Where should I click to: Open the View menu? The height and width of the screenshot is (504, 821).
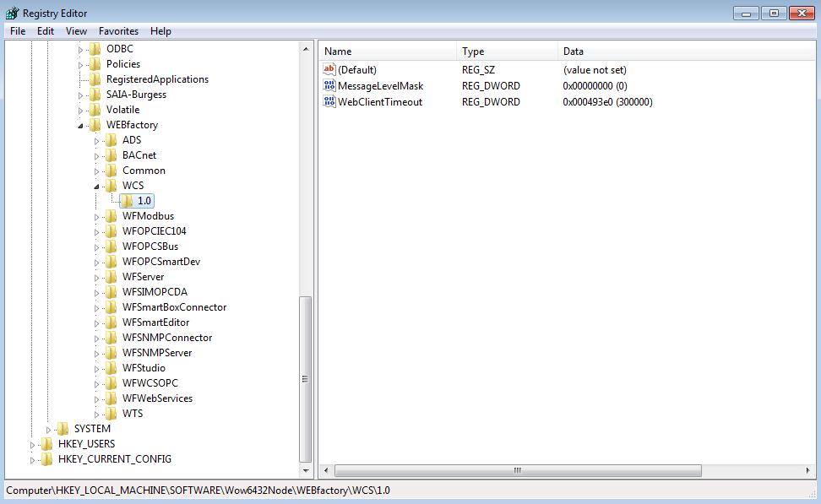click(x=76, y=31)
